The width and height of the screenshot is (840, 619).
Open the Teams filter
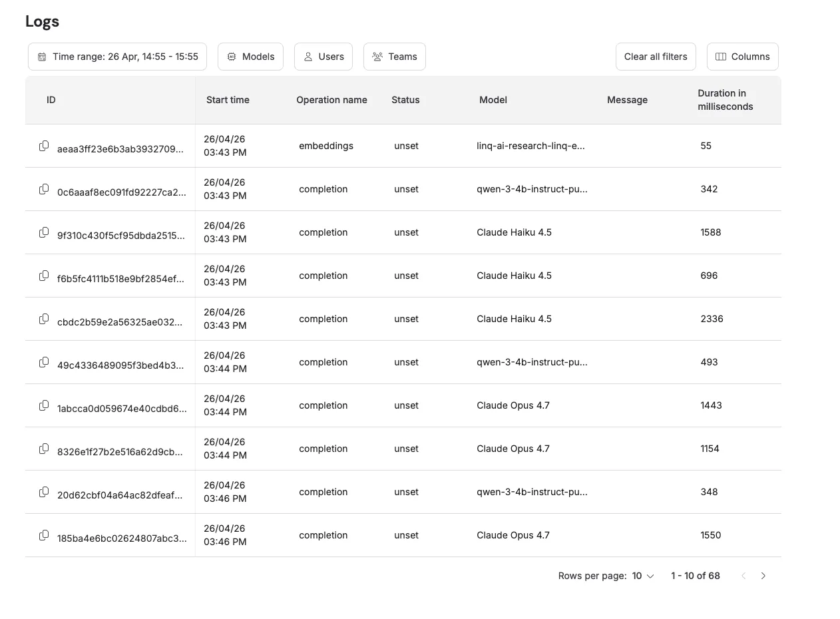tap(395, 57)
